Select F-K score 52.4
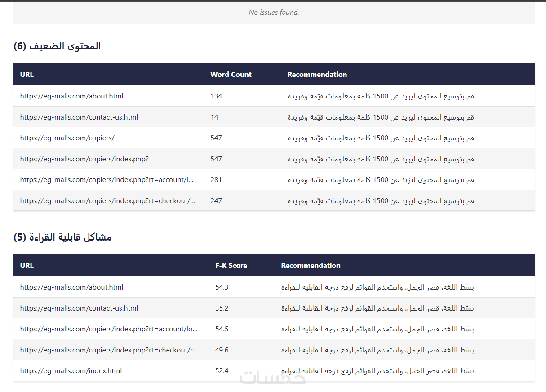Screen dimensions: 546x392 pyautogui.click(x=222, y=371)
